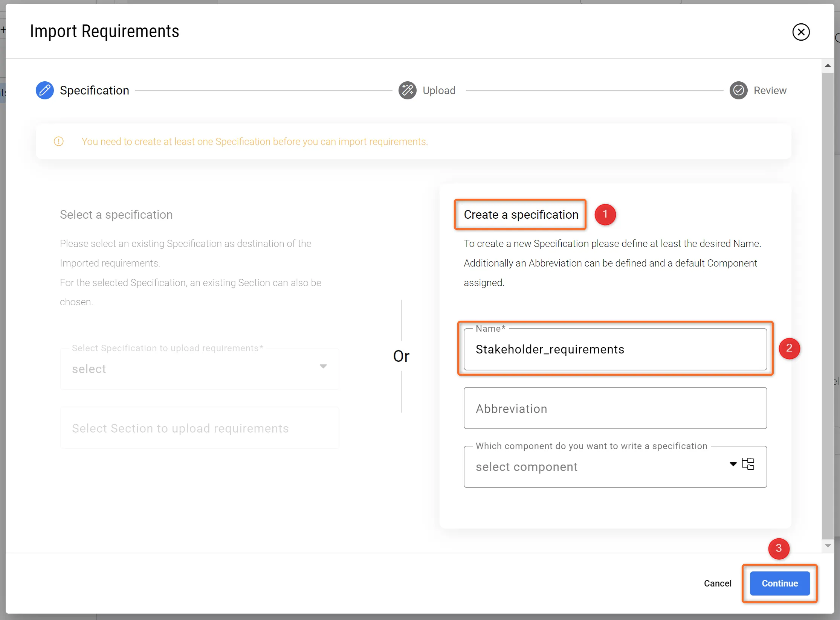This screenshot has height=620, width=840.
Task: Go to the Upload step label
Action: click(x=439, y=90)
